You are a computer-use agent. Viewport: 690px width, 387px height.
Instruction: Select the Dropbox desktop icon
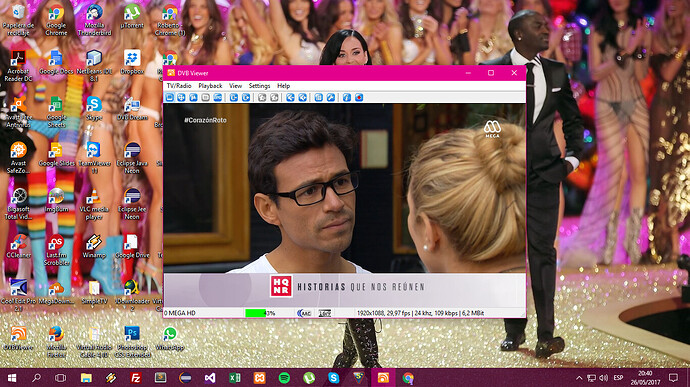point(132,63)
